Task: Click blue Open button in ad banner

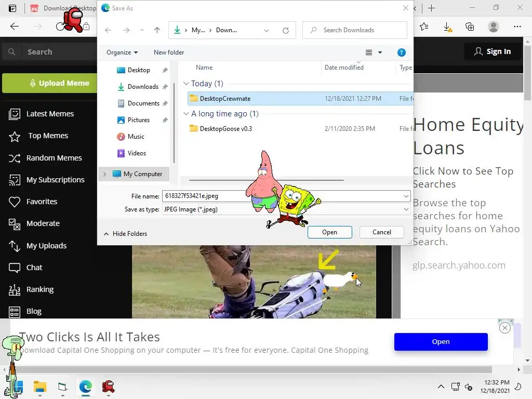Action: coord(441,342)
